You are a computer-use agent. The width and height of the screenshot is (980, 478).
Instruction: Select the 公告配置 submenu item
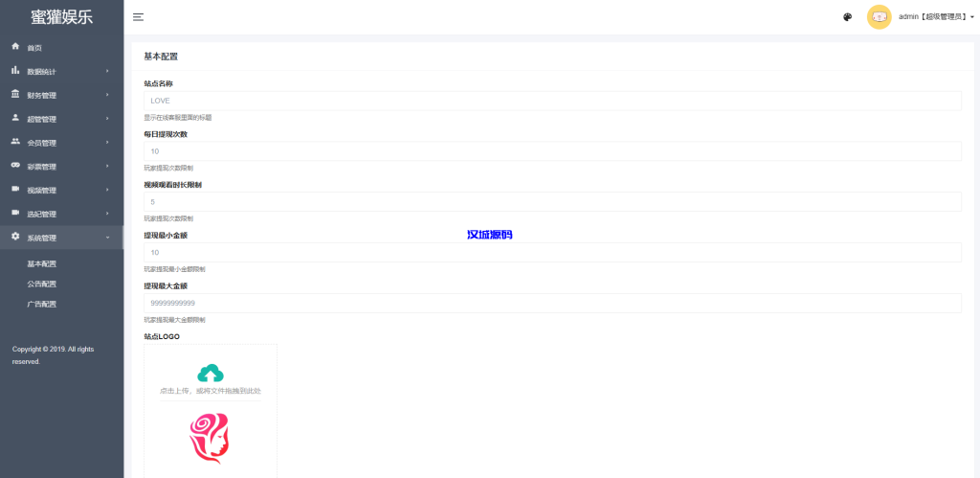[41, 284]
